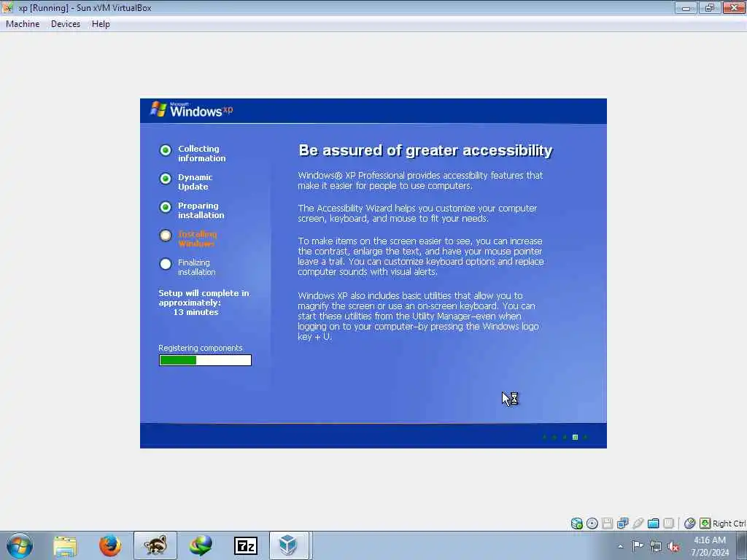
Task: Click the paragraph starting 'Windows XP also includes'
Action: coord(418,316)
